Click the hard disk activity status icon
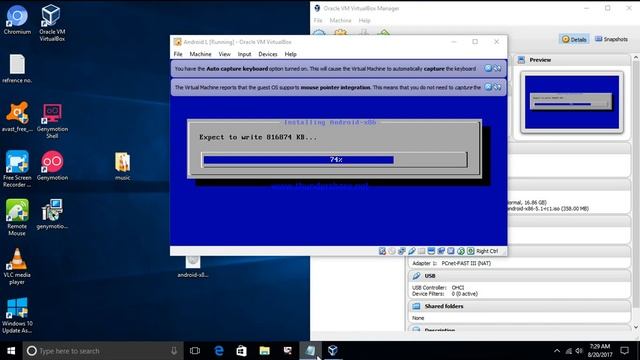Screen dimensions: 640x360 click(x=382, y=251)
